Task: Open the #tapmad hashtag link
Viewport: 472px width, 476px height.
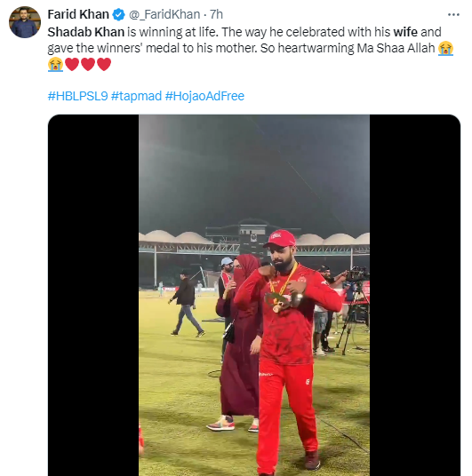Action: coord(137,96)
